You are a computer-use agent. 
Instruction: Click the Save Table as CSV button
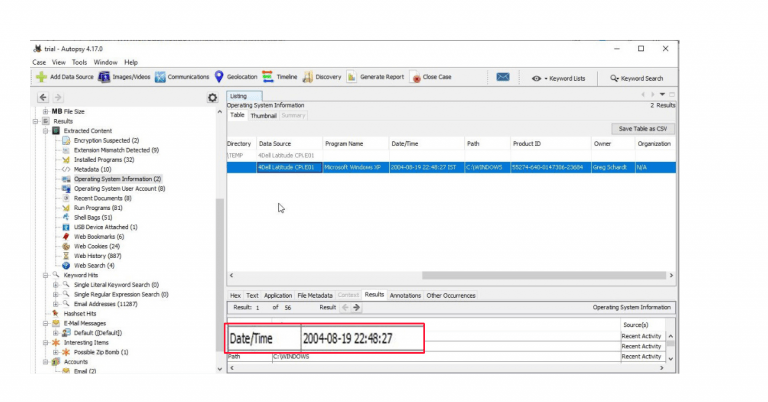(643, 128)
